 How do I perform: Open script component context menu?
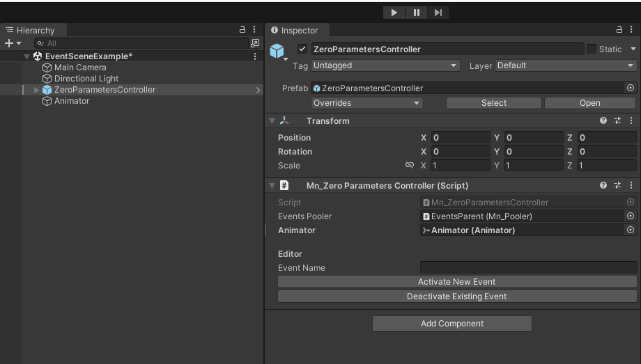click(x=631, y=185)
